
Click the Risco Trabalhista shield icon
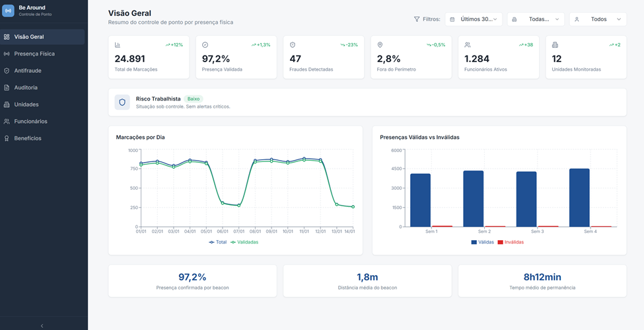(122, 102)
